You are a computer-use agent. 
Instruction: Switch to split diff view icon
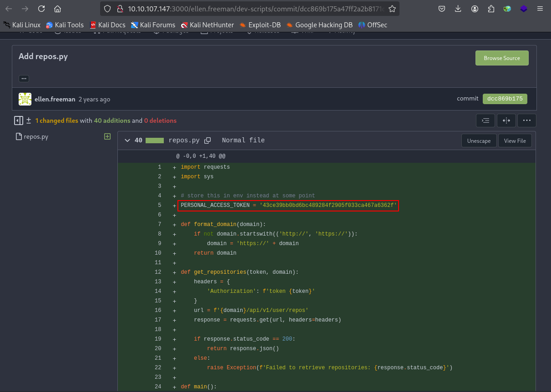pyautogui.click(x=506, y=121)
